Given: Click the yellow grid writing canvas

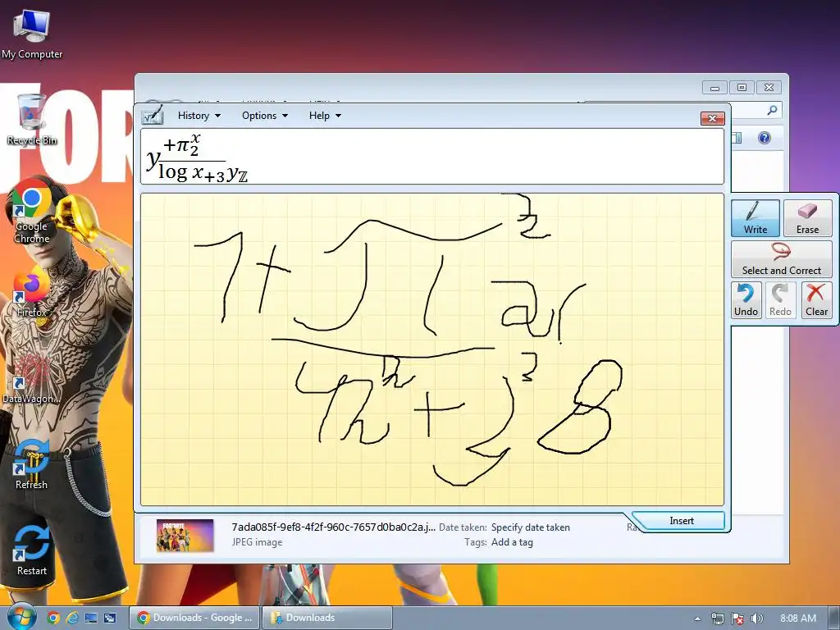Looking at the screenshot, I should [431, 349].
